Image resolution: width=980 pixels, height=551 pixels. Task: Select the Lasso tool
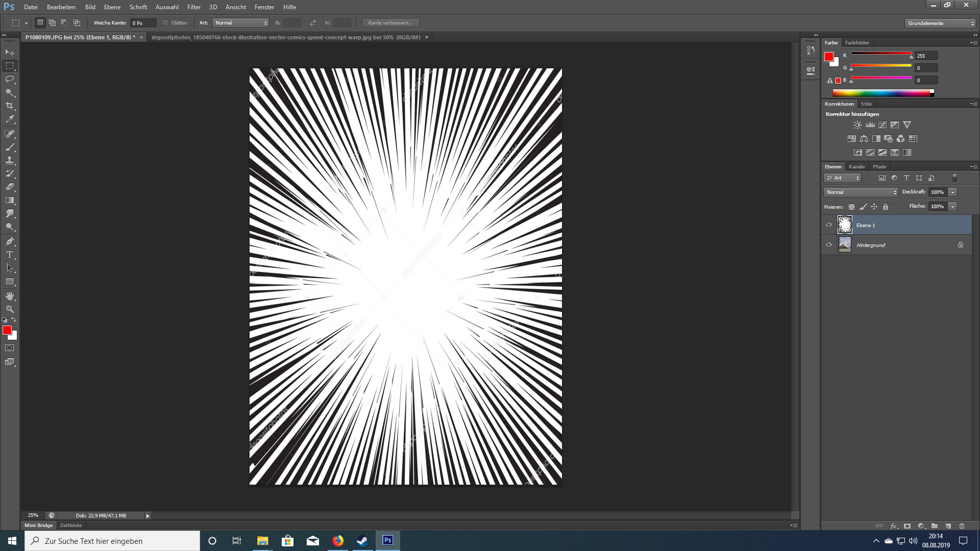coord(10,79)
